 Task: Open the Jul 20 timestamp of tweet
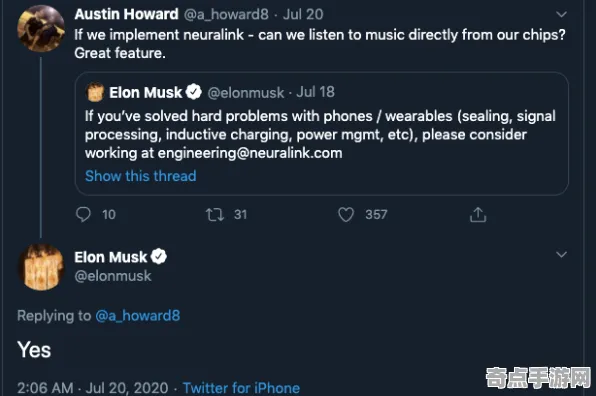tap(303, 14)
